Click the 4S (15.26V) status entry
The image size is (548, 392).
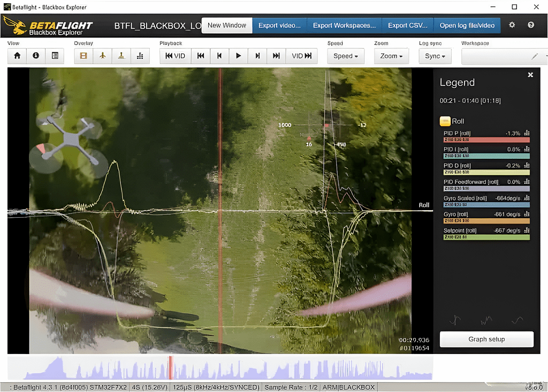pyautogui.click(x=149, y=387)
